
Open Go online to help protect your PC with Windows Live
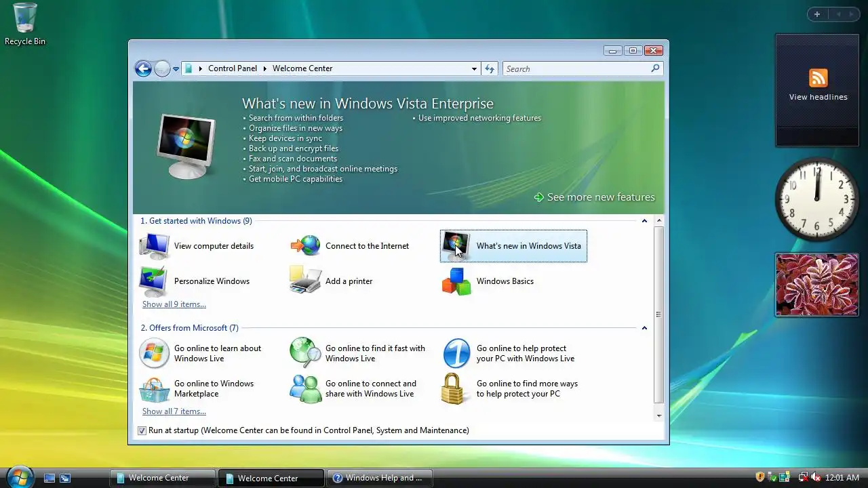click(508, 353)
